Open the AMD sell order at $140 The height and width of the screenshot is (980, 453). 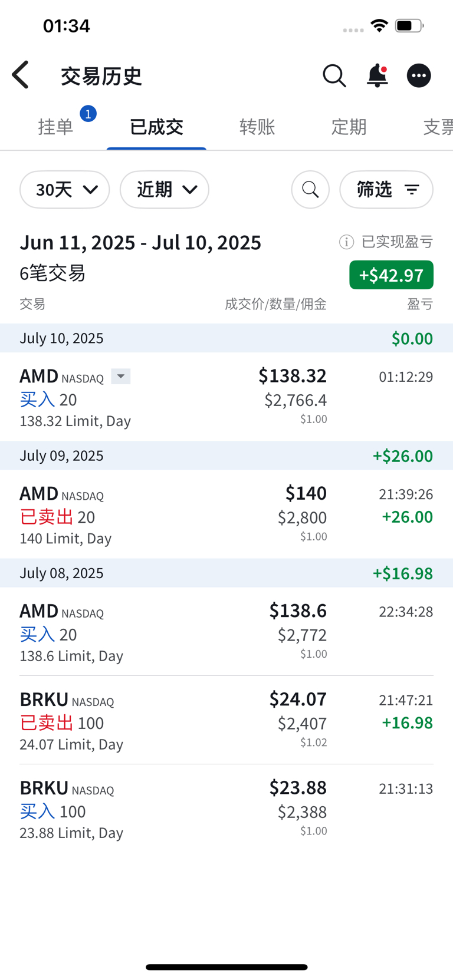(226, 514)
